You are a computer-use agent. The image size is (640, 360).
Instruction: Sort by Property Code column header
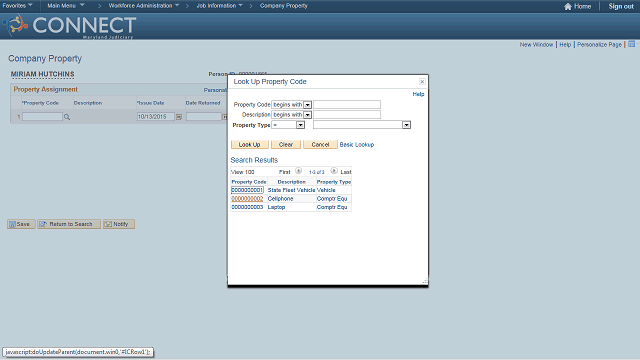pos(249,182)
